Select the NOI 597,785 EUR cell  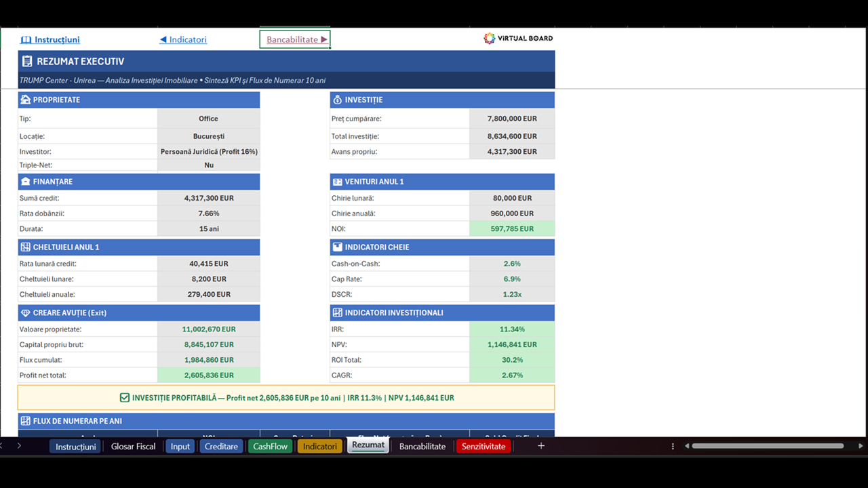(x=512, y=229)
